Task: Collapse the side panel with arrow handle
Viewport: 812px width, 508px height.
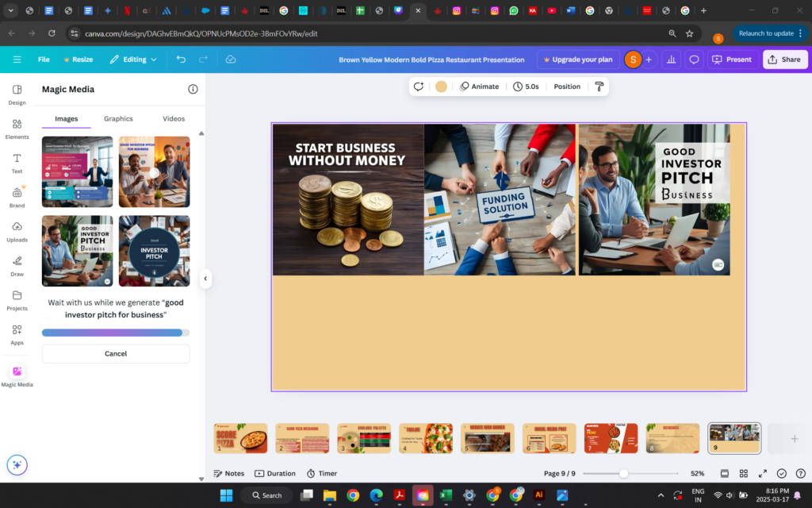Action: tap(205, 278)
